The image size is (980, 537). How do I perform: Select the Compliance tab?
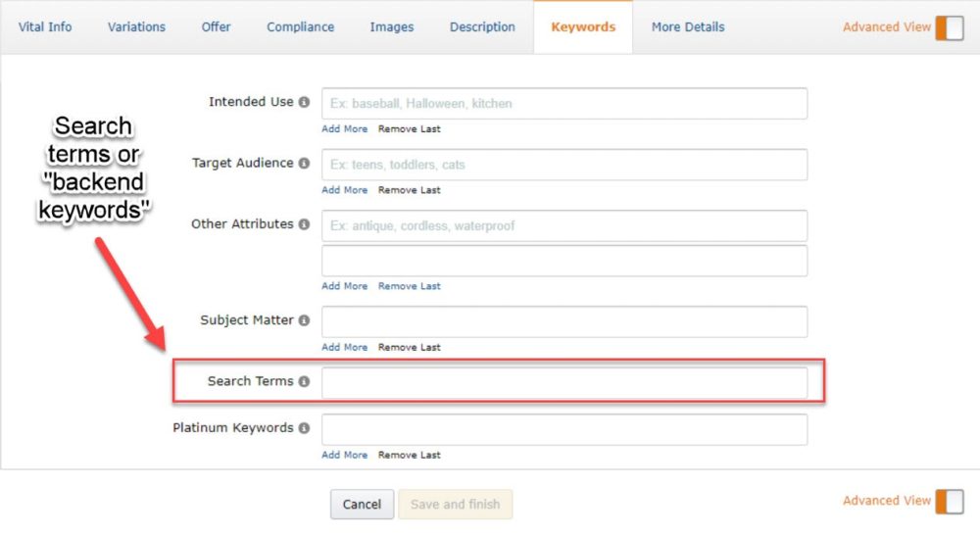pos(301,26)
